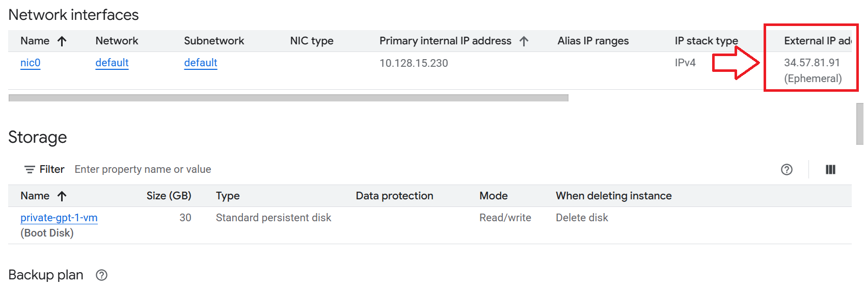Image resolution: width=868 pixels, height=287 pixels.
Task: Open Storage table help icon
Action: coord(786,170)
